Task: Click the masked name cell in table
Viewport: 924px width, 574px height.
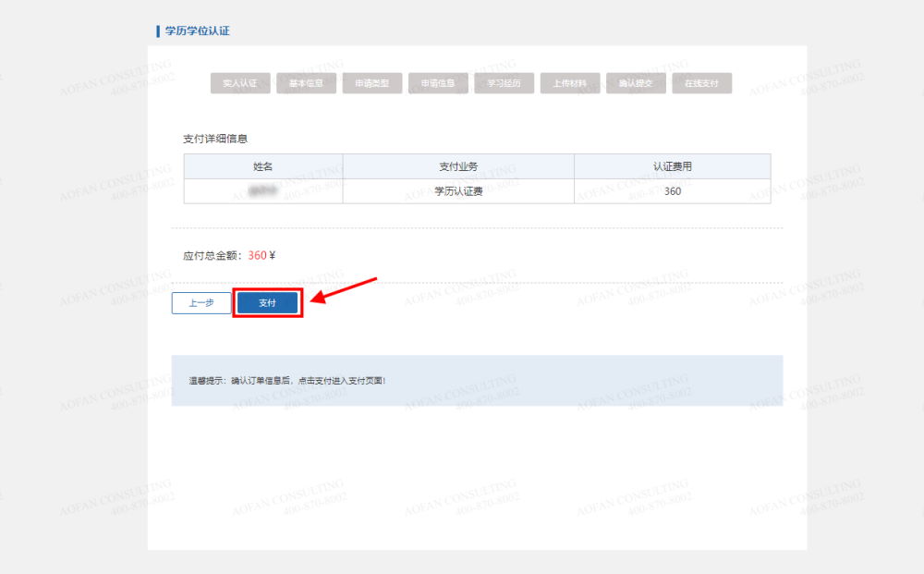Action: [263, 191]
